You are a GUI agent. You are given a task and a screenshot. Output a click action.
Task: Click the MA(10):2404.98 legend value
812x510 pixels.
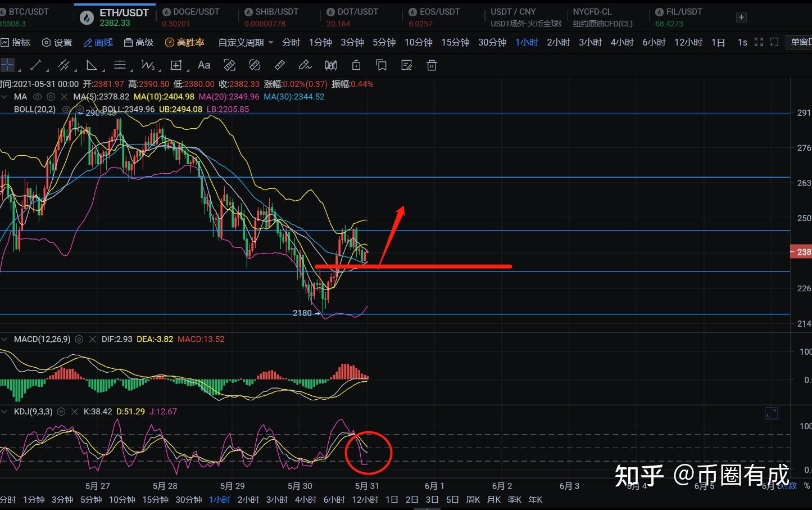point(164,97)
